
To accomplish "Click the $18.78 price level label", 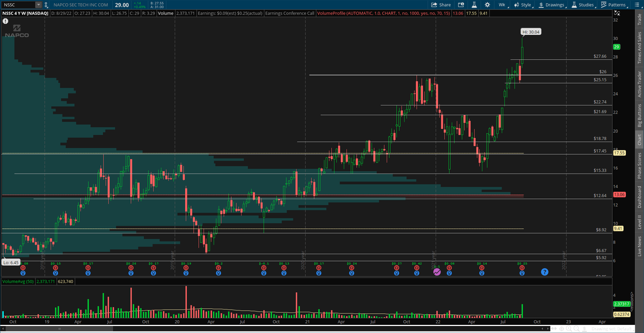I will point(600,139).
